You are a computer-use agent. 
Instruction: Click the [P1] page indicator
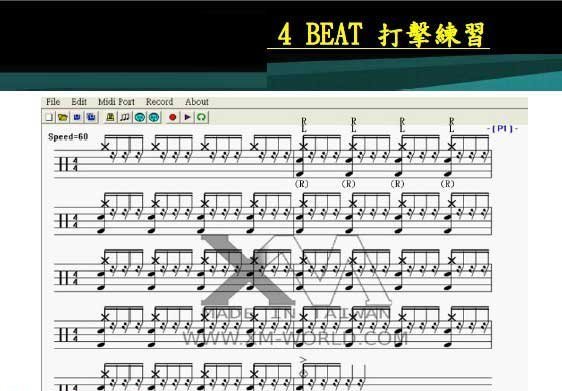[x=503, y=128]
